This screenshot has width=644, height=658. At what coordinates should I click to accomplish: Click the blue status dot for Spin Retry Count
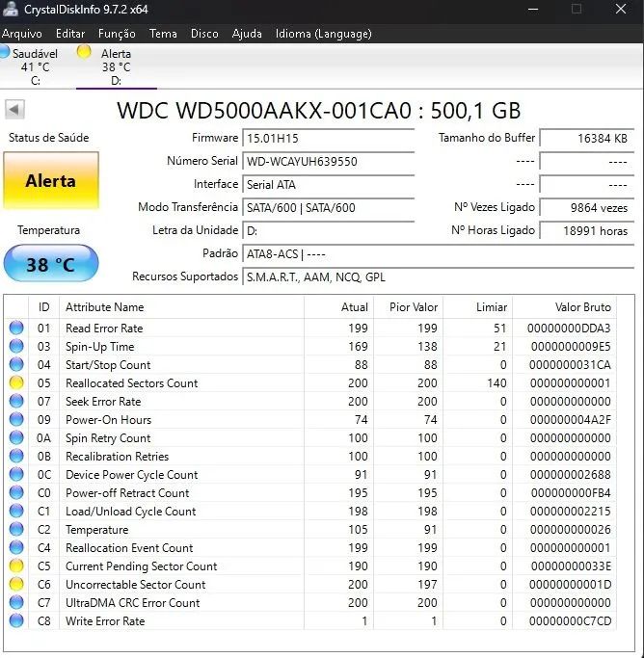(x=16, y=437)
